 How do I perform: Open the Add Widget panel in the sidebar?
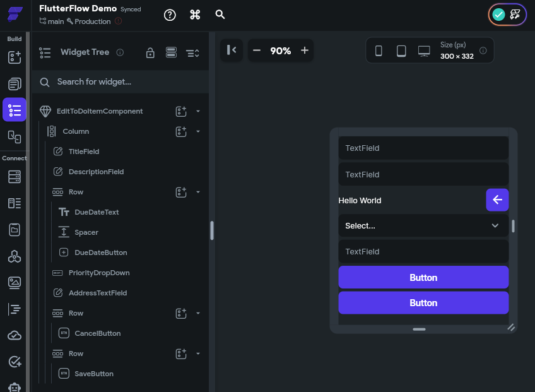[15, 57]
